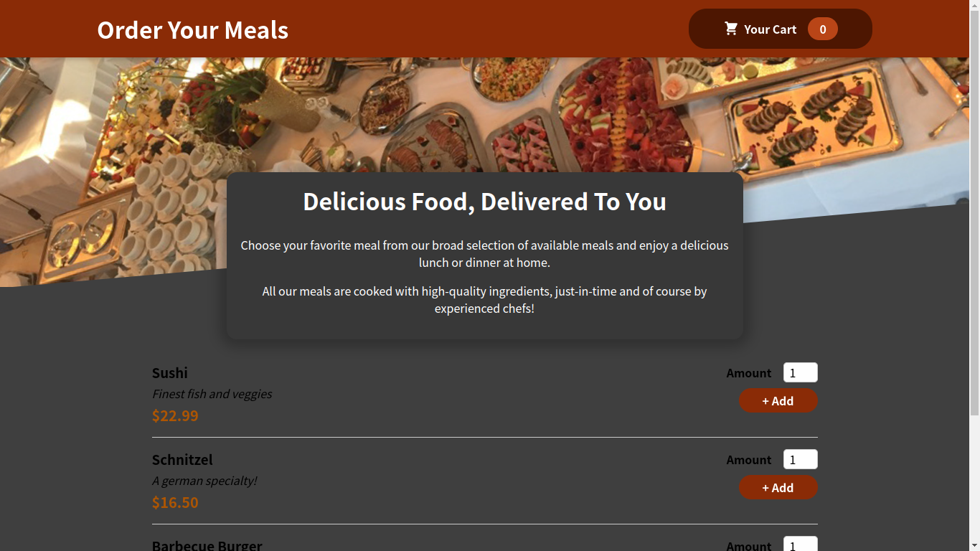The width and height of the screenshot is (980, 551).
Task: Click the Barbecue Burger meal name
Action: pyautogui.click(x=207, y=545)
